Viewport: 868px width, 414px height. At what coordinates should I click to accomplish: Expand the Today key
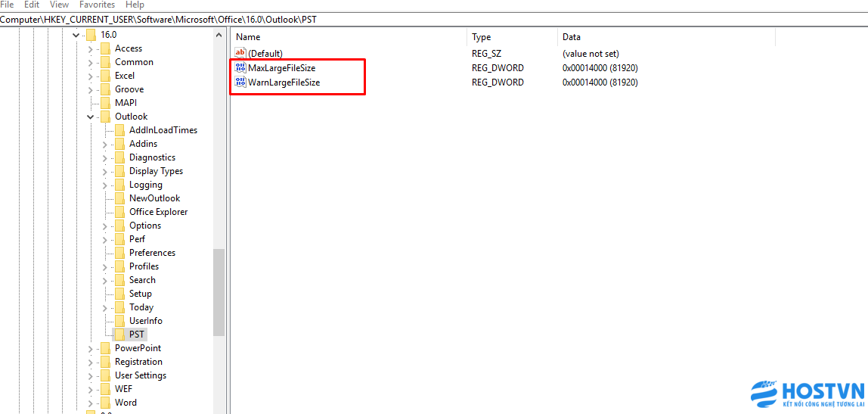click(x=104, y=307)
